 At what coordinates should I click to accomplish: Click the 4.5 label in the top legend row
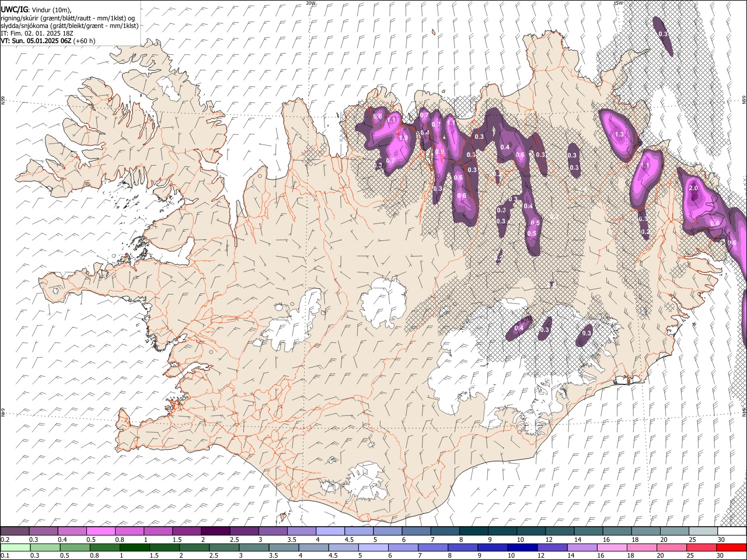(349, 540)
